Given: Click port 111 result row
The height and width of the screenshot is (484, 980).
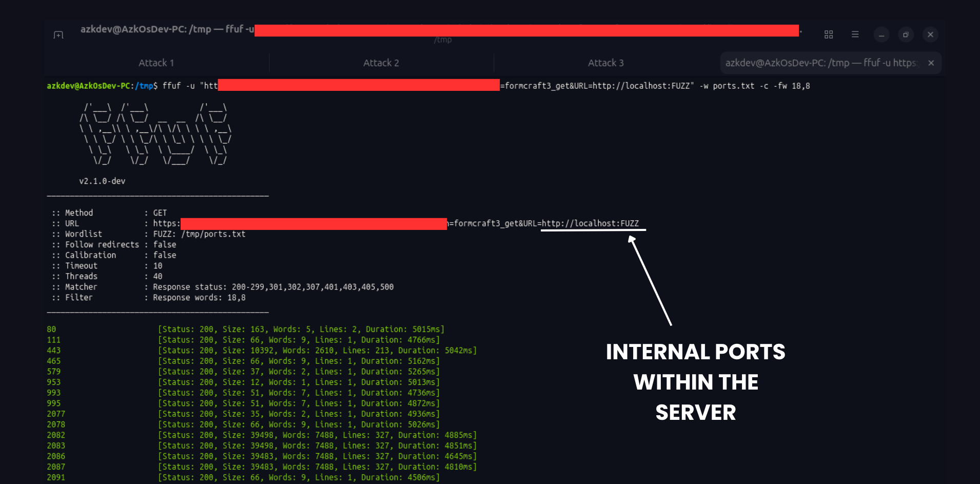Looking at the screenshot, I should tap(243, 340).
